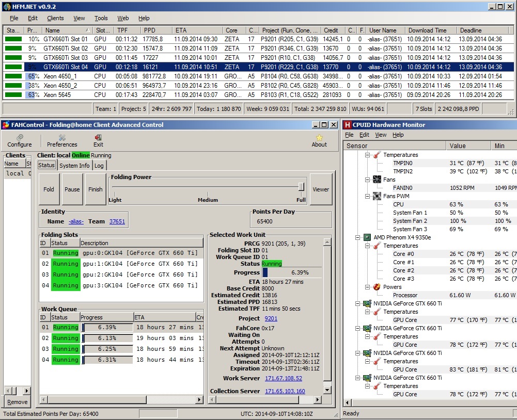Click the Folding Power slider handle

(301, 187)
